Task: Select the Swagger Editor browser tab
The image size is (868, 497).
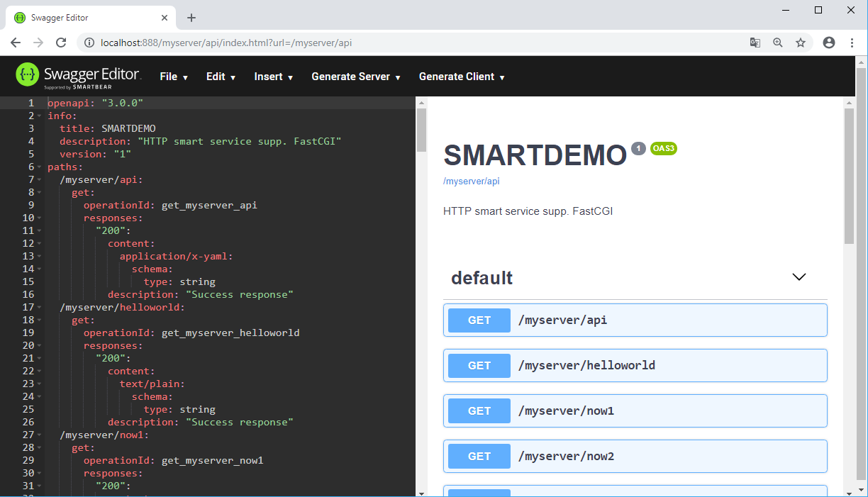Action: [92, 18]
